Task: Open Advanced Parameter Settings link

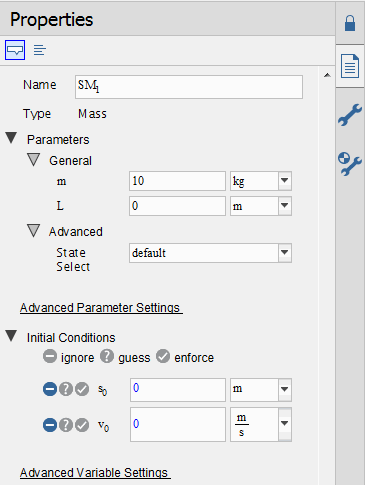Action: (x=101, y=308)
